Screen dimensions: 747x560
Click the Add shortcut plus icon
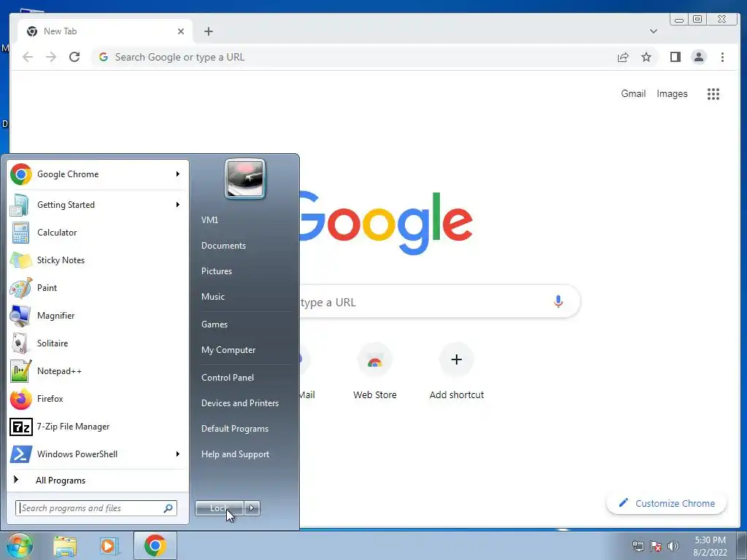point(457,359)
